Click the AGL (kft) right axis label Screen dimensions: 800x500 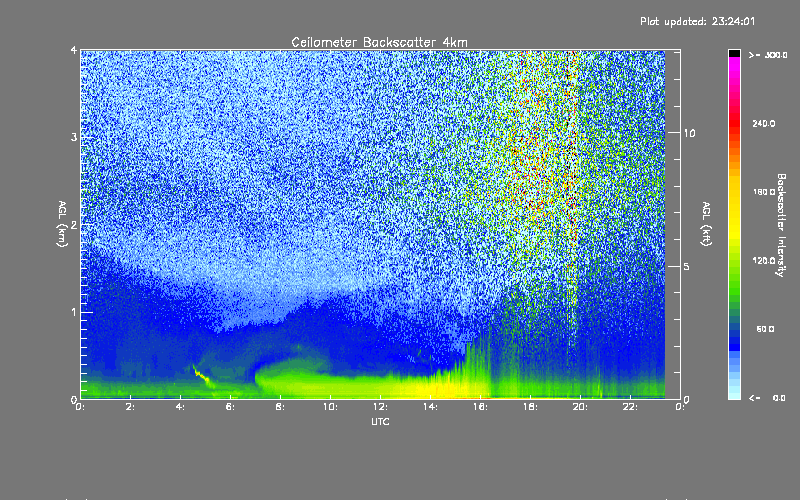tap(705, 223)
